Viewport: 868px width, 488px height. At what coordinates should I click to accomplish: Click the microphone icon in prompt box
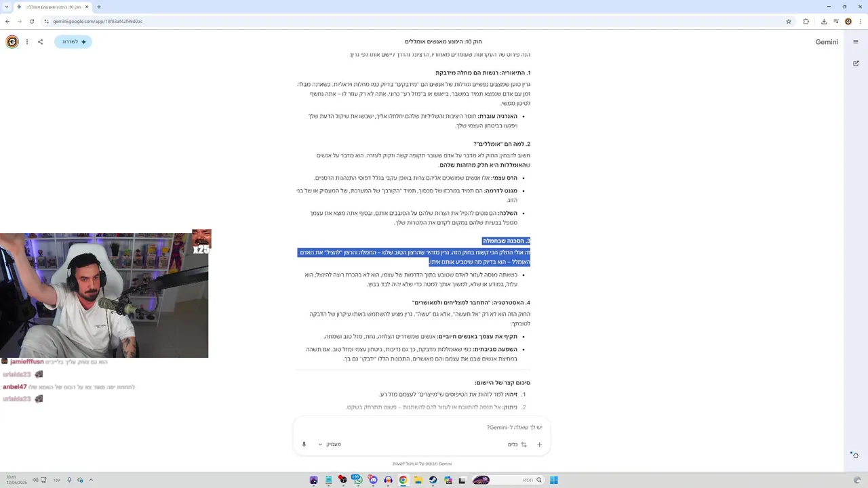tap(304, 445)
